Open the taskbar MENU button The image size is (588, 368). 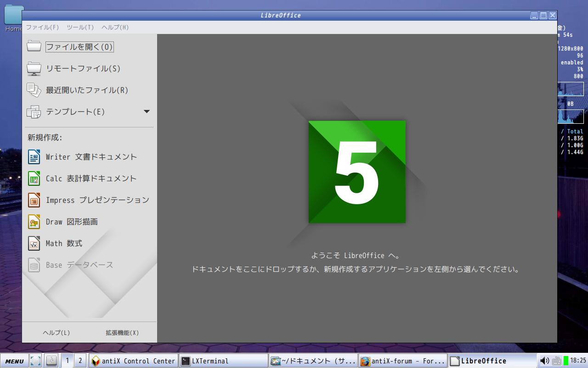click(x=15, y=361)
